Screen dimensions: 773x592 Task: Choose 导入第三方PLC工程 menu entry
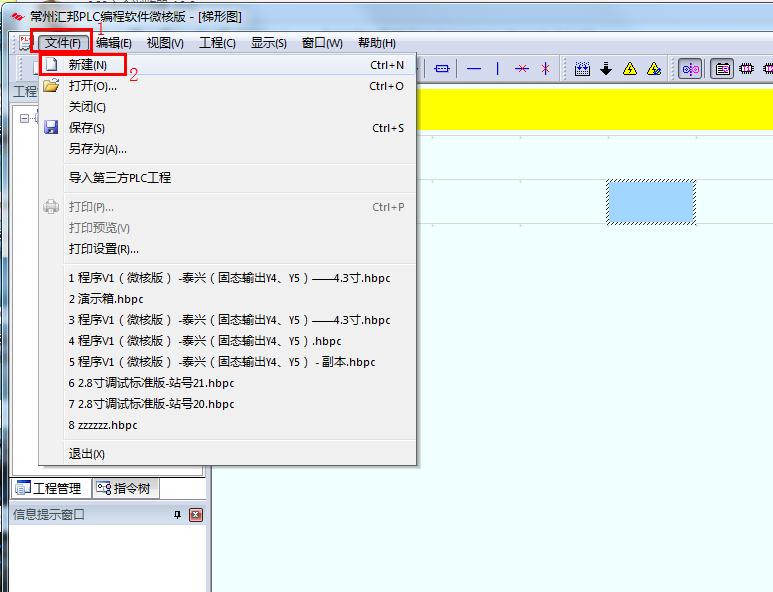pyautogui.click(x=228, y=177)
